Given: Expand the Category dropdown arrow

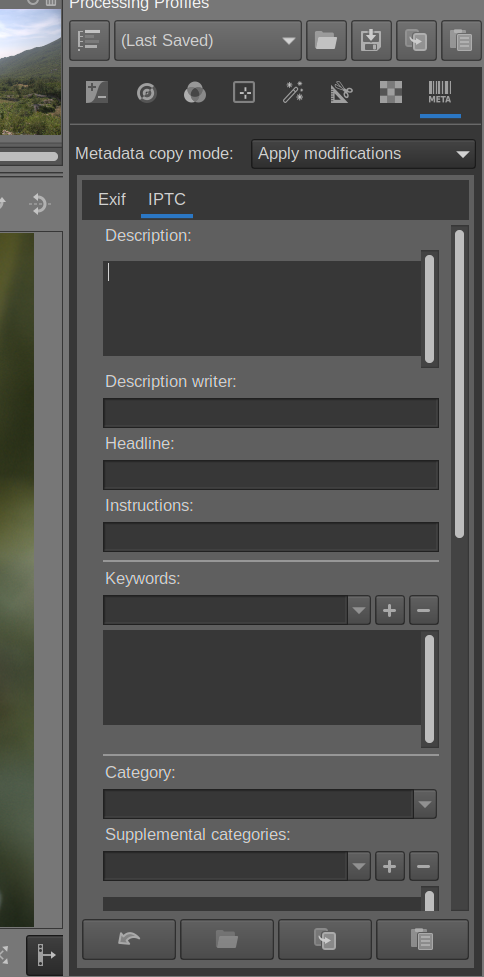Looking at the screenshot, I should point(425,804).
